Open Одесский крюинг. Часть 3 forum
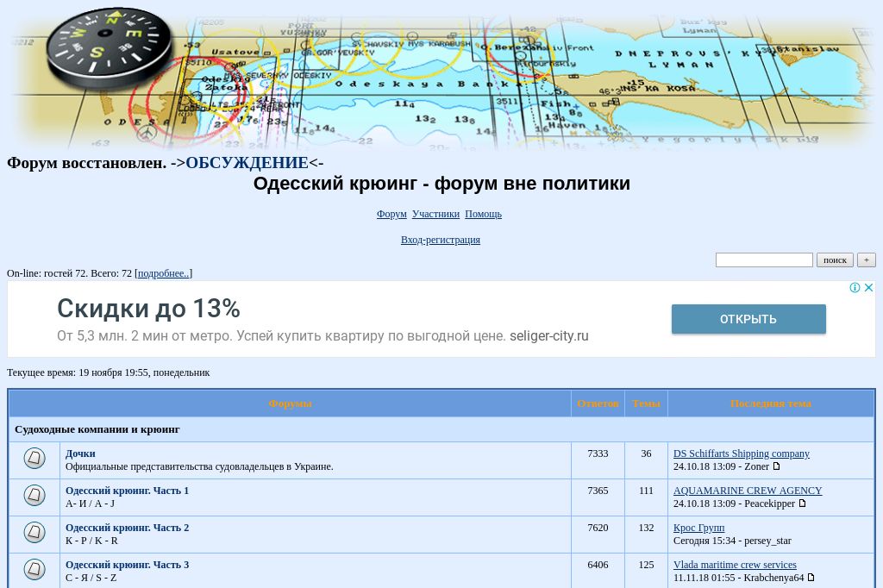Screen dimensions: 883x588 (128, 565)
